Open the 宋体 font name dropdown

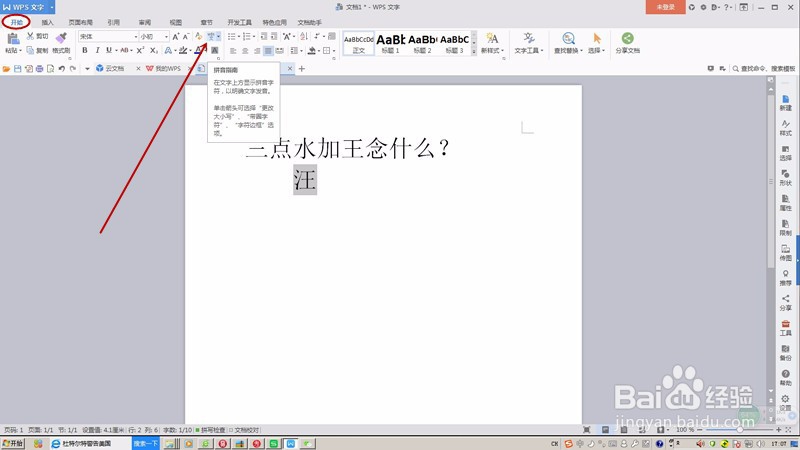136,36
